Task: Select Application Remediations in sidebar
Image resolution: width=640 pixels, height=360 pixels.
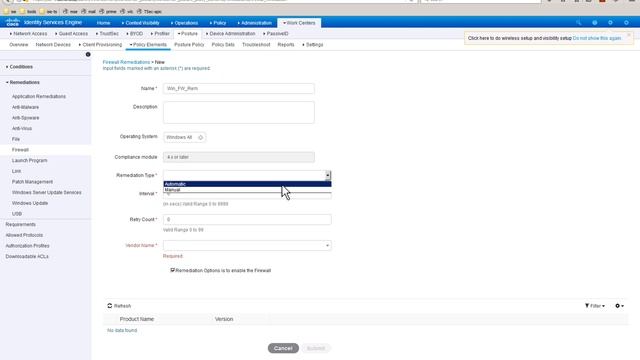Action: point(39,96)
